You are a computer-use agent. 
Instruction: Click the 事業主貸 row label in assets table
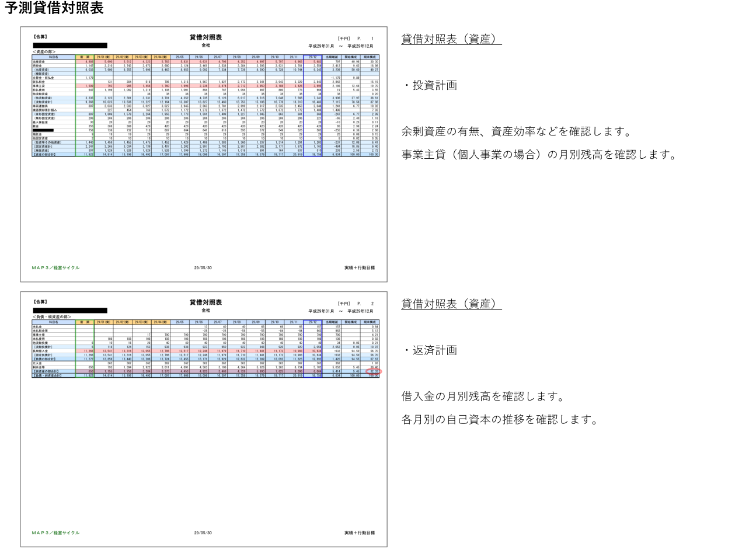coord(37,86)
